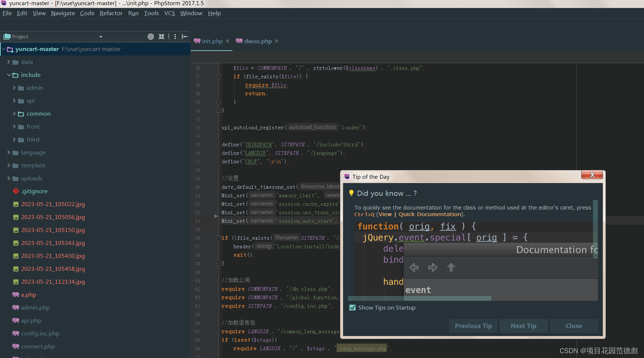The image size is (644, 358).
Task: Close the init.php editor tab
Action: coord(228,41)
